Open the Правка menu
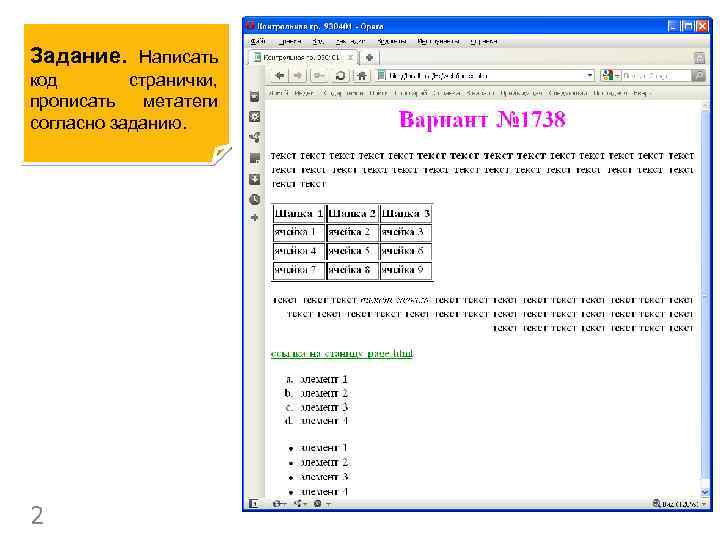The image size is (720, 540). [290, 41]
